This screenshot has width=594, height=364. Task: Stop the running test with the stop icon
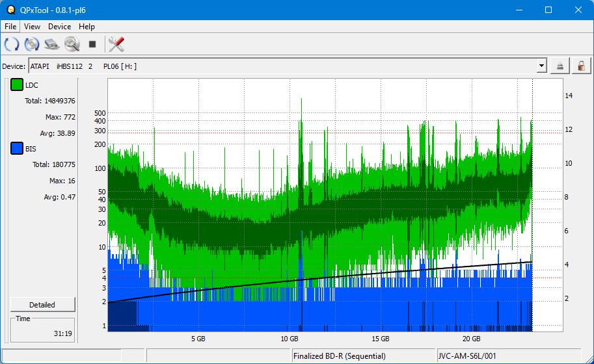[x=92, y=44]
